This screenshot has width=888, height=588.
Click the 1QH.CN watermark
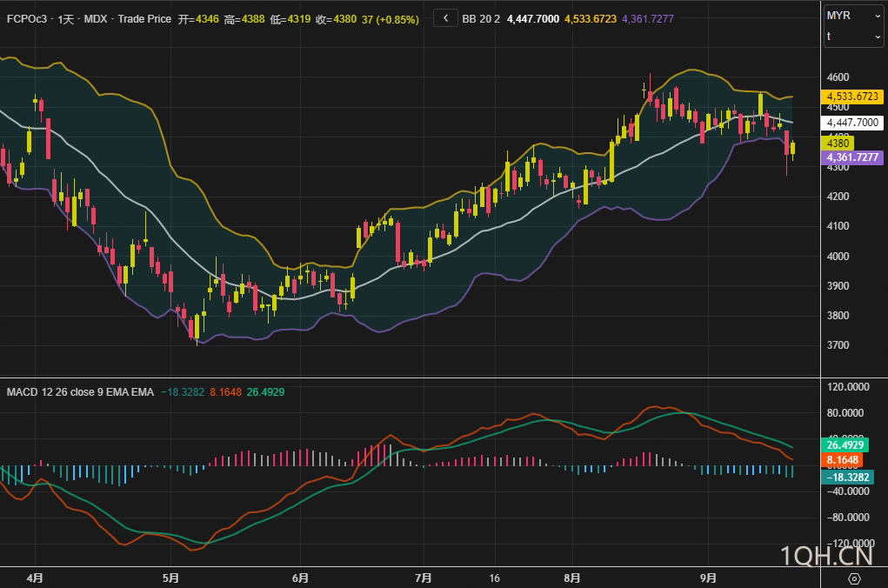(826, 556)
